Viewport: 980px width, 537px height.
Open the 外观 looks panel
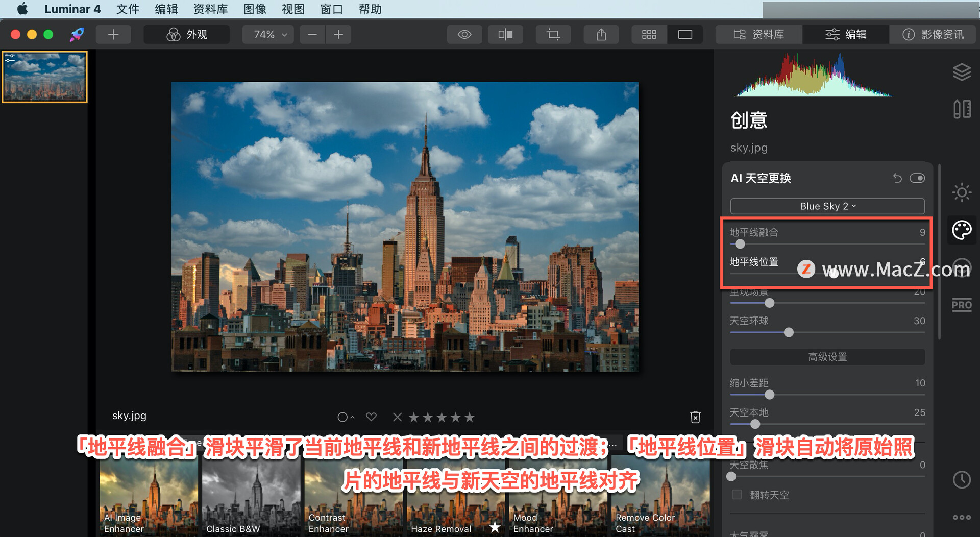click(x=186, y=34)
